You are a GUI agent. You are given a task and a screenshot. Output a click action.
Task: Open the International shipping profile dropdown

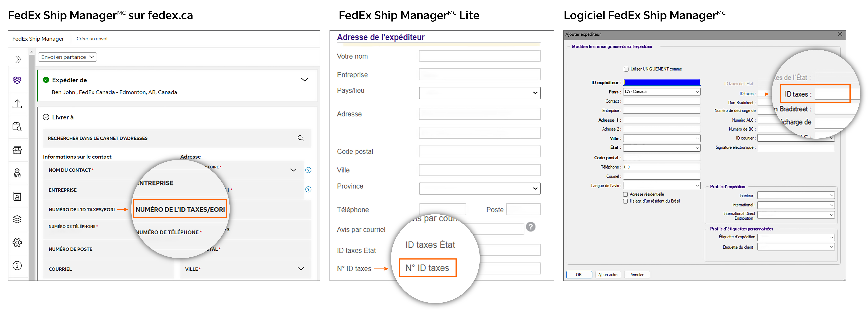796,205
